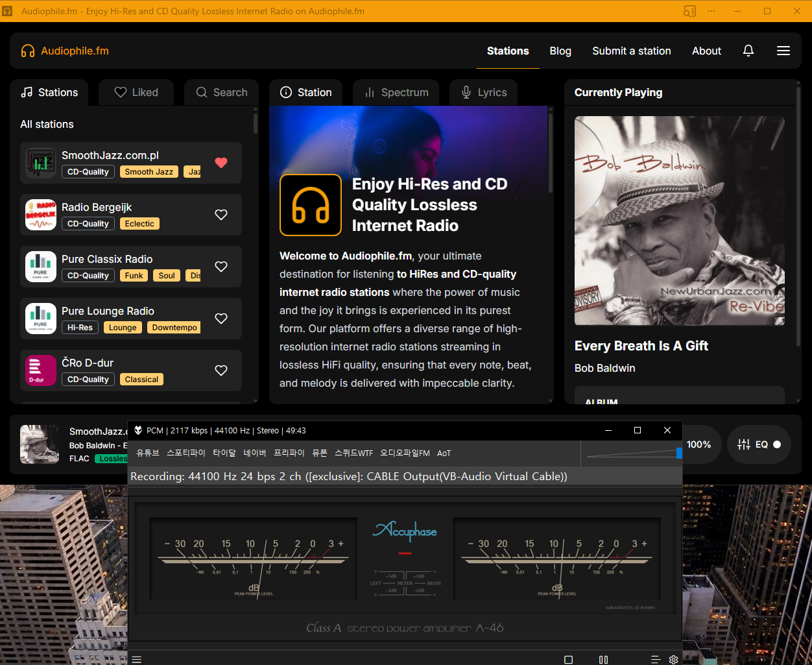
Task: Click the song title Every Breath Is A Gift
Action: tap(641, 346)
